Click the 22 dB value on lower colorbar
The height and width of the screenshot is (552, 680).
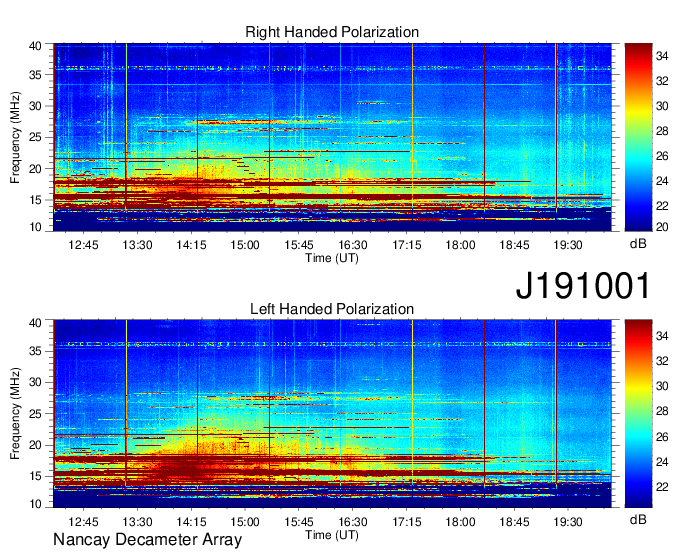click(662, 487)
